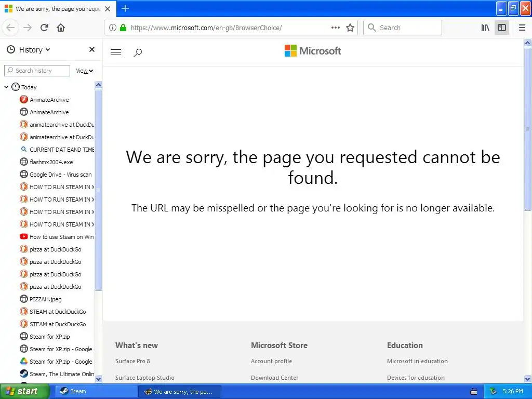Image resolution: width=532 pixels, height=399 pixels.
Task: Close the History sidebar
Action: [91, 49]
